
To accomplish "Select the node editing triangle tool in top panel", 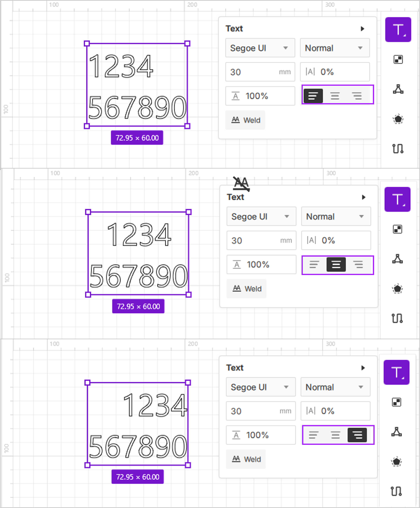I will tap(398, 89).
